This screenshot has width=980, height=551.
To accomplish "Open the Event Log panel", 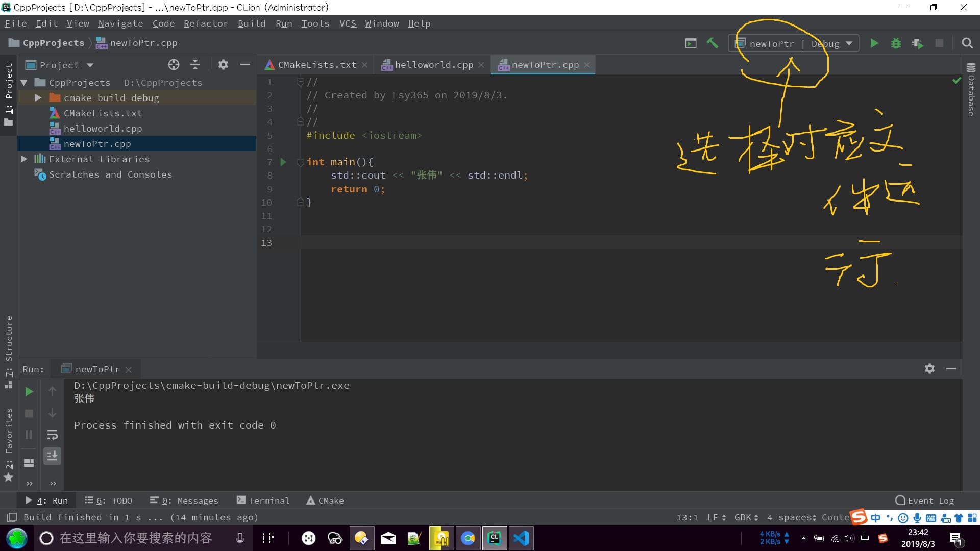I will pyautogui.click(x=924, y=500).
